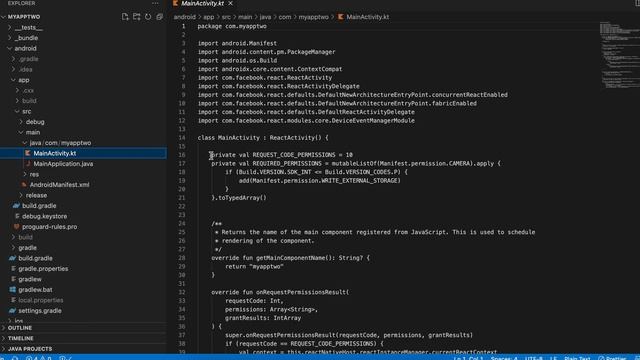Click app in the breadcrumb
The width and height of the screenshot is (640, 360).
tap(209, 17)
